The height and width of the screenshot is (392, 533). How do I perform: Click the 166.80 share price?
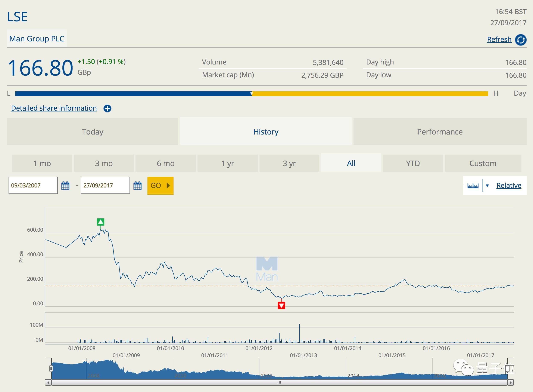pos(40,68)
